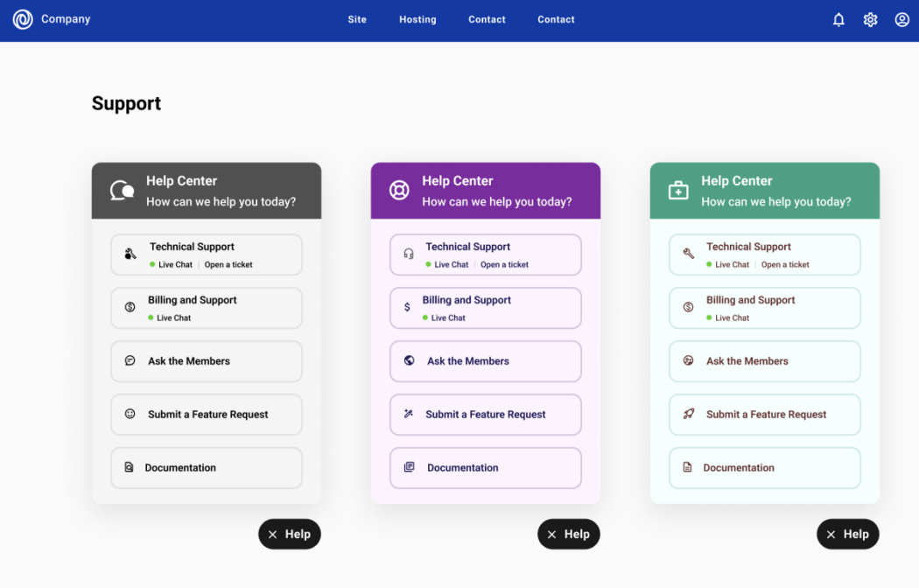
Task: Click the chat bubble Help Center icon
Action: (121, 189)
